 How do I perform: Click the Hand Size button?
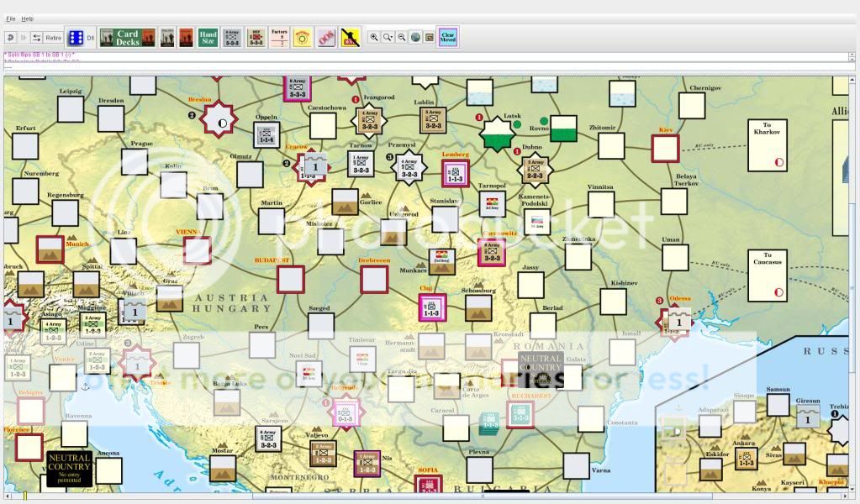(208, 38)
